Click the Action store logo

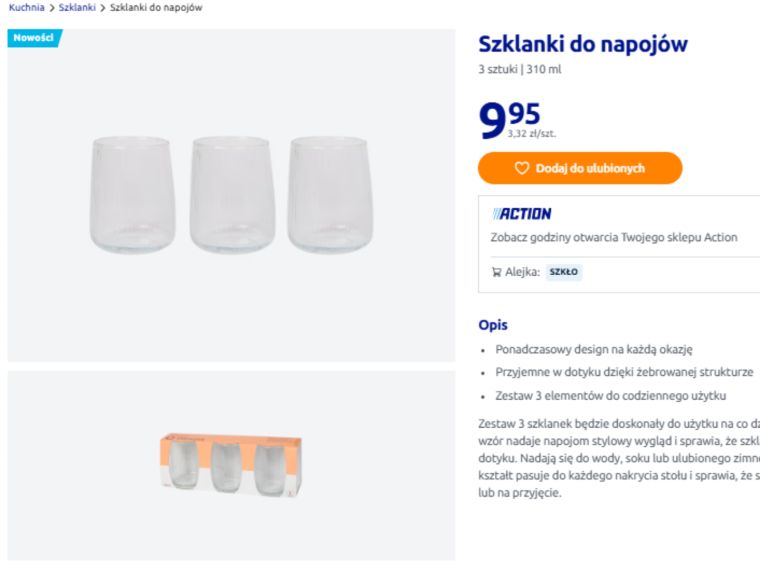[521, 213]
